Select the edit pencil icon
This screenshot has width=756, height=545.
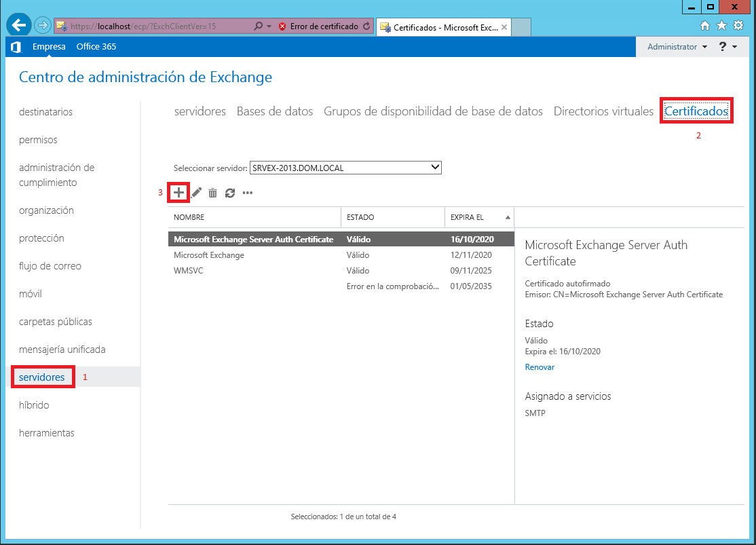(x=196, y=192)
